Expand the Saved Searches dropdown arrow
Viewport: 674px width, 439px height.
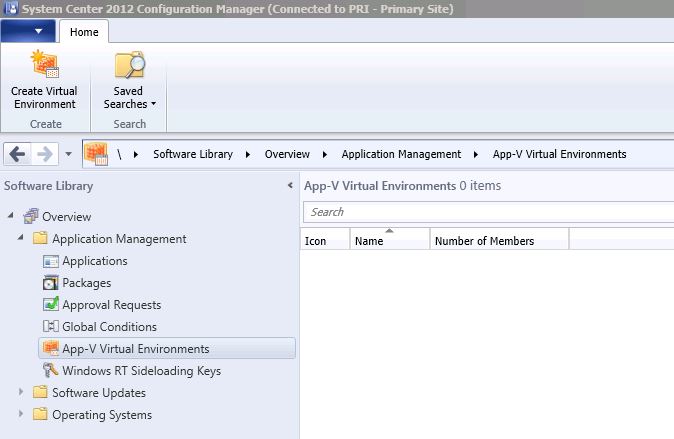point(153,104)
